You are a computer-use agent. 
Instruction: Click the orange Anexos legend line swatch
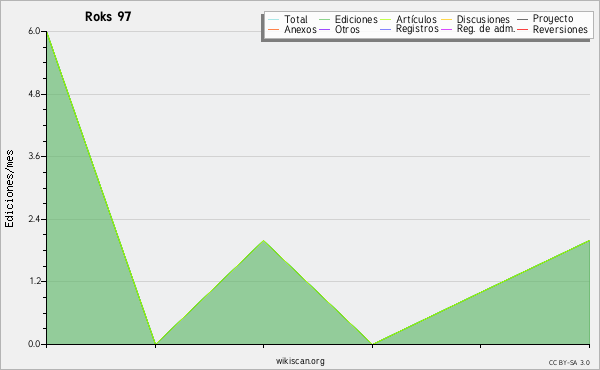(x=274, y=29)
